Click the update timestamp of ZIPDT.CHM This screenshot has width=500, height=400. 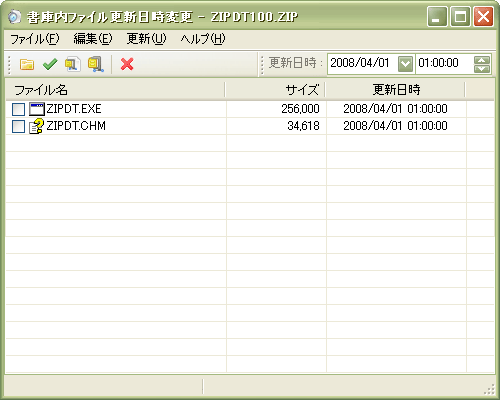[x=395, y=126]
